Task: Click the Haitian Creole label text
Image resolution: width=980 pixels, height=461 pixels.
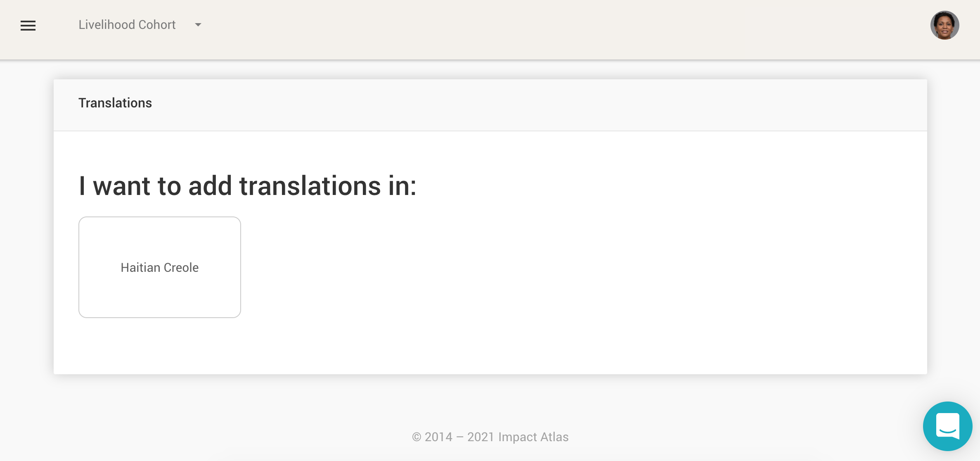Action: coord(160,268)
